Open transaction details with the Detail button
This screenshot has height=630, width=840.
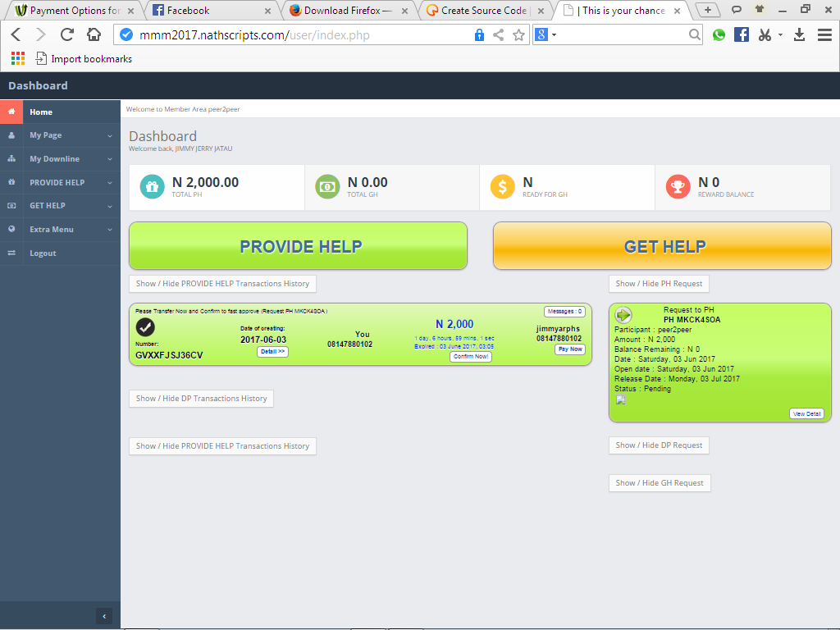pos(272,352)
